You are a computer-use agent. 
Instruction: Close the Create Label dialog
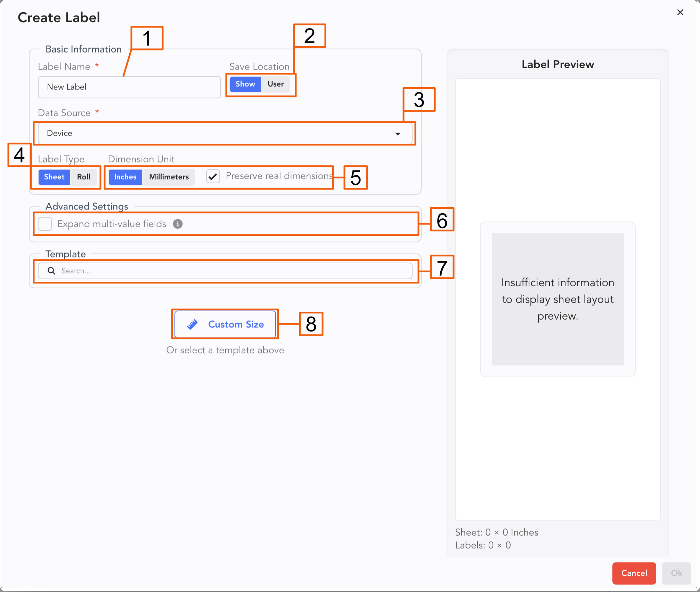(x=680, y=13)
